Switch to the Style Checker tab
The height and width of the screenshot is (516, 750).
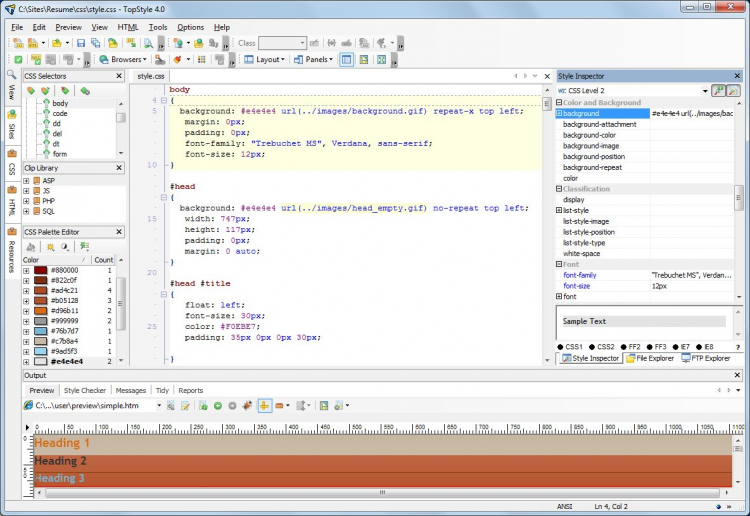pos(85,390)
